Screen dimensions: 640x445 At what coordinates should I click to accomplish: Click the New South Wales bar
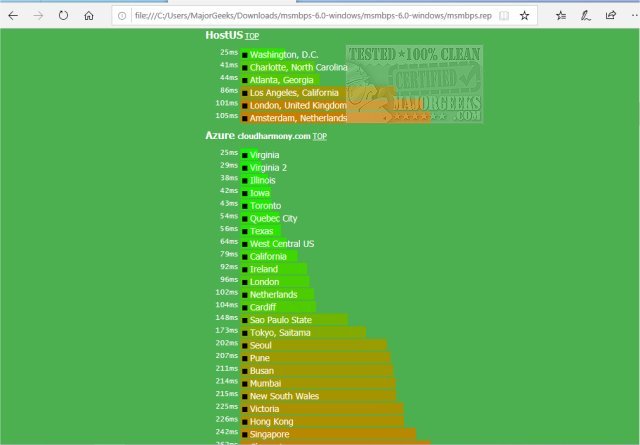(318, 396)
